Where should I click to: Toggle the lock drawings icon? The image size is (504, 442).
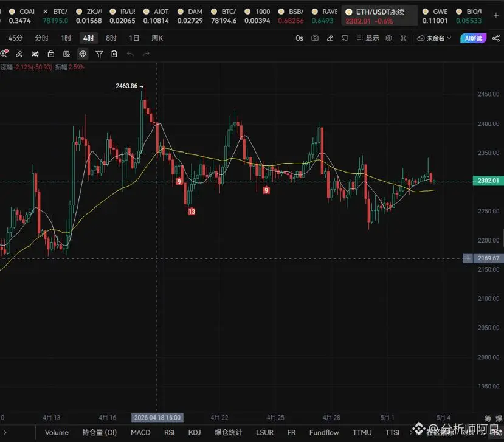51,54
